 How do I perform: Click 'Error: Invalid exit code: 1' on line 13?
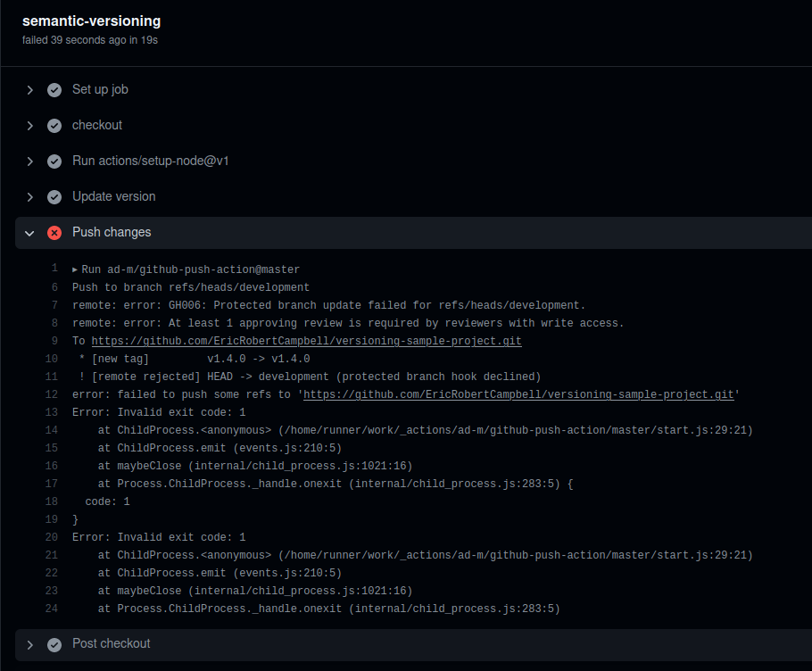tap(159, 412)
